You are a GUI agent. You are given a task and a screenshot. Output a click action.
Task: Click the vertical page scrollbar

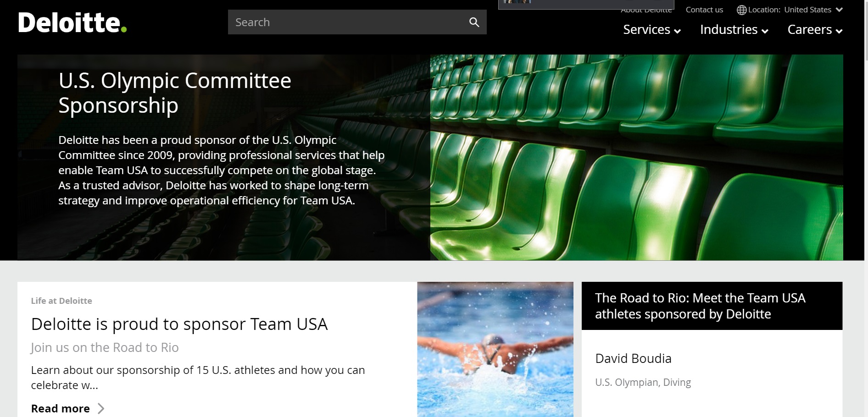click(865, 183)
